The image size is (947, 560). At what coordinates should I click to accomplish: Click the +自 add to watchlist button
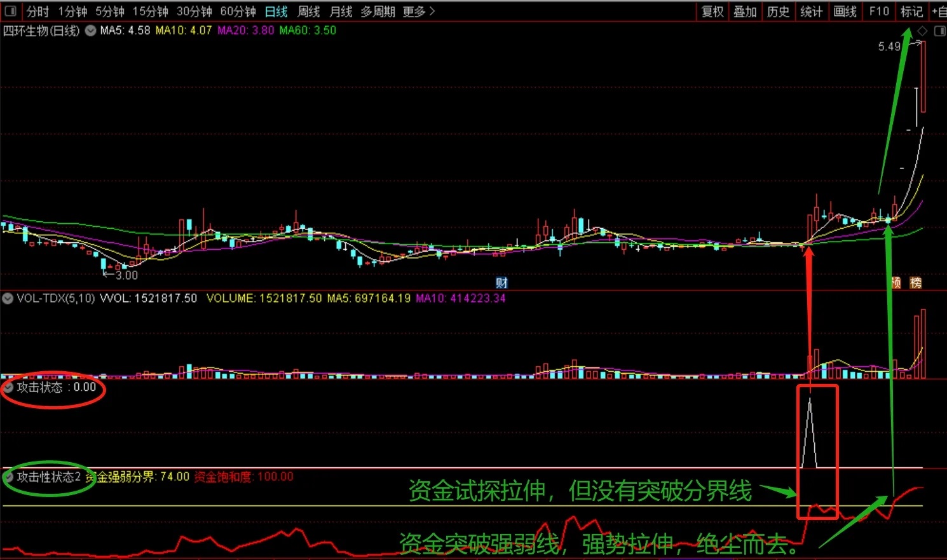939,11
